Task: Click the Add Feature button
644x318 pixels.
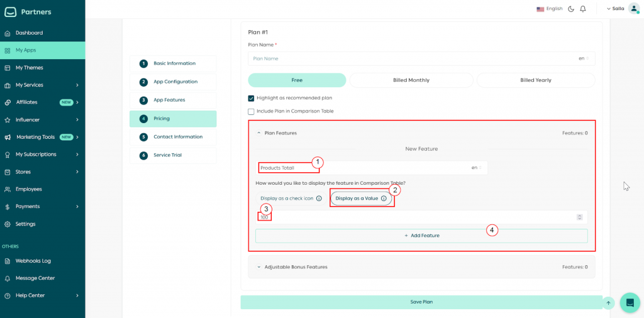Action: pyautogui.click(x=421, y=236)
